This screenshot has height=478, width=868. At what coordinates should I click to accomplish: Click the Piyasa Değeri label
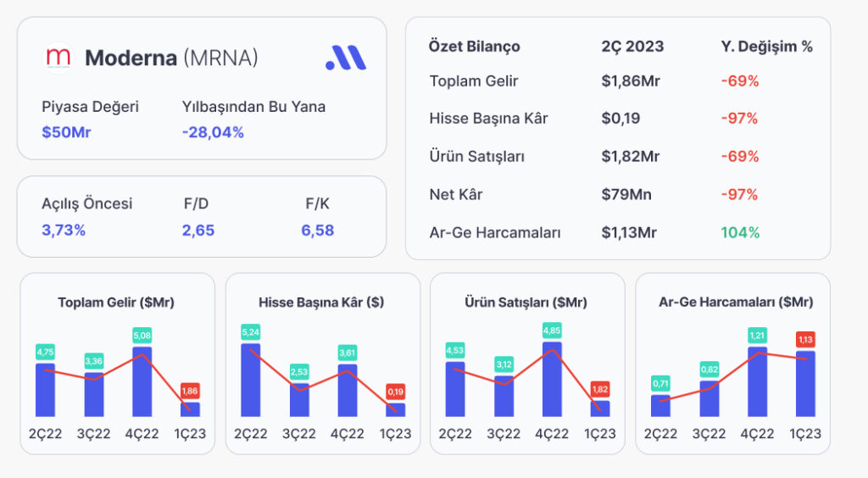point(90,106)
